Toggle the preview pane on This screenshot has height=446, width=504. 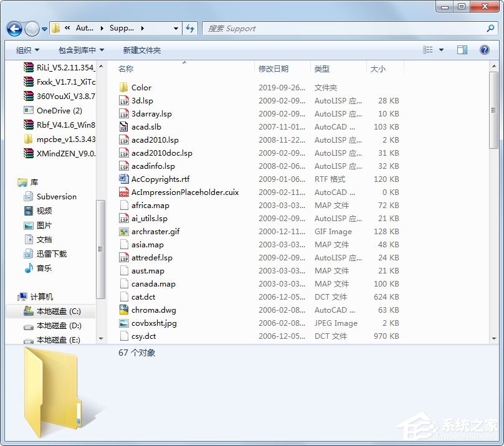pos(462,50)
